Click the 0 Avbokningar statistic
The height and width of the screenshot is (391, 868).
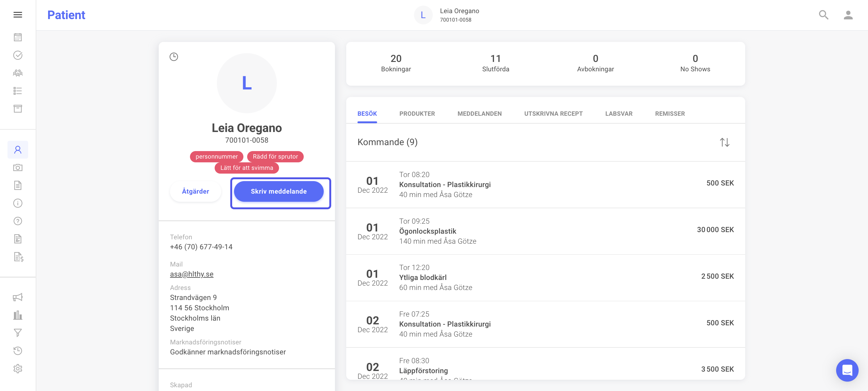(596, 63)
